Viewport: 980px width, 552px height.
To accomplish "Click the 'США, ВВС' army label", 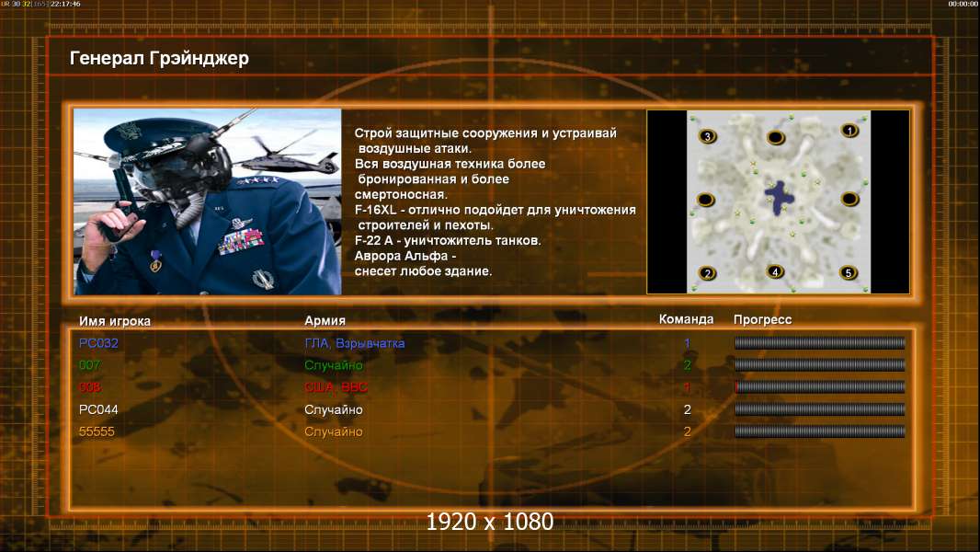I will pyautogui.click(x=336, y=387).
